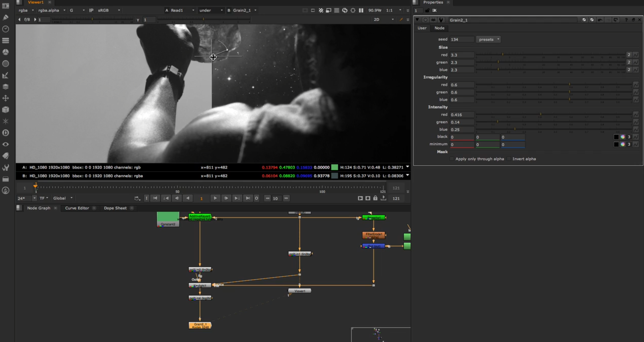This screenshot has height=342, width=644.
Task: Open the presets dropdown
Action: pos(488,40)
